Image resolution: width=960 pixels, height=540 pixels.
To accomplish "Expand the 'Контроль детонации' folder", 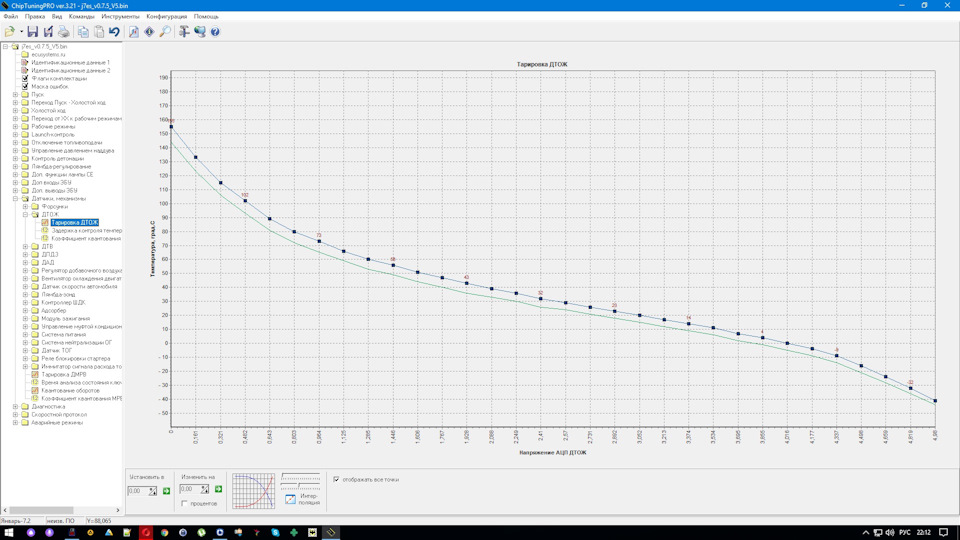I will click(x=15, y=159).
